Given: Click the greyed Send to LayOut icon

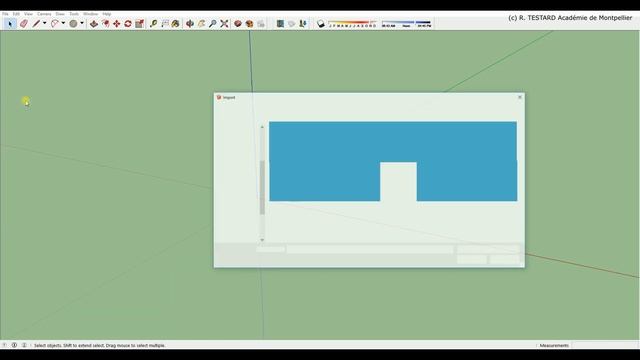Looking at the screenshot, I should (x=261, y=24).
